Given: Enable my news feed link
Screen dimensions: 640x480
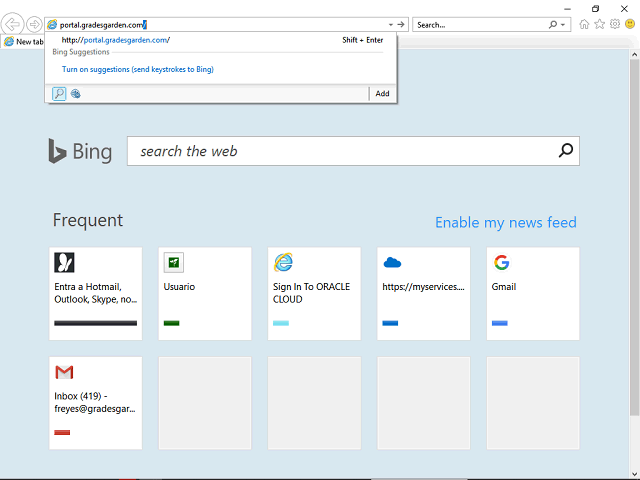Looking at the screenshot, I should [x=506, y=222].
